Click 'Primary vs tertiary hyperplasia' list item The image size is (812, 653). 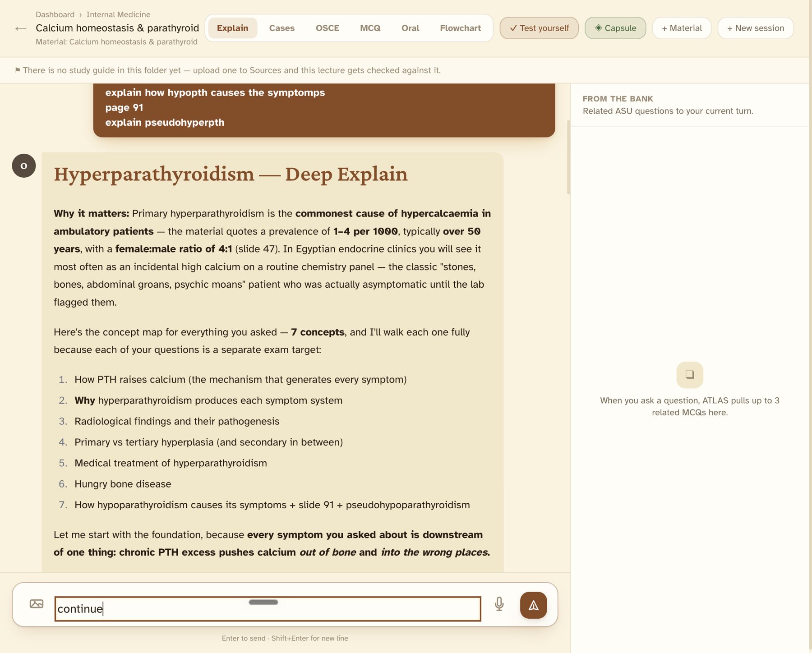pyautogui.click(x=208, y=442)
